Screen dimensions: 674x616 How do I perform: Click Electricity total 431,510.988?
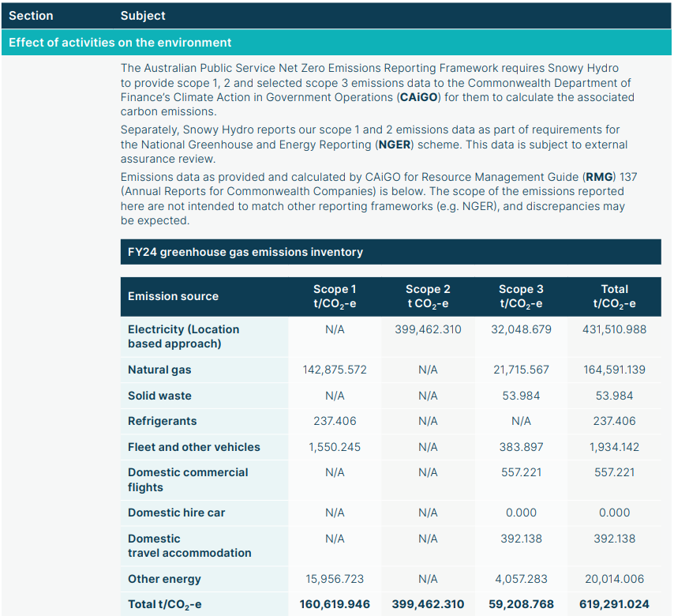[x=615, y=329]
